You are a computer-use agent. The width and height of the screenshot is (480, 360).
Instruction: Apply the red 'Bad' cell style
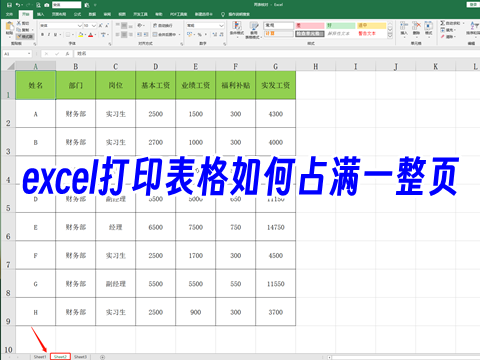coord(310,25)
